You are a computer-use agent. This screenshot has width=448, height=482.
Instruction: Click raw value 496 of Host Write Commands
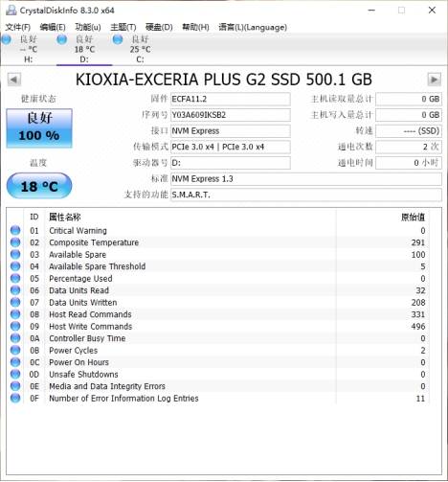click(418, 326)
